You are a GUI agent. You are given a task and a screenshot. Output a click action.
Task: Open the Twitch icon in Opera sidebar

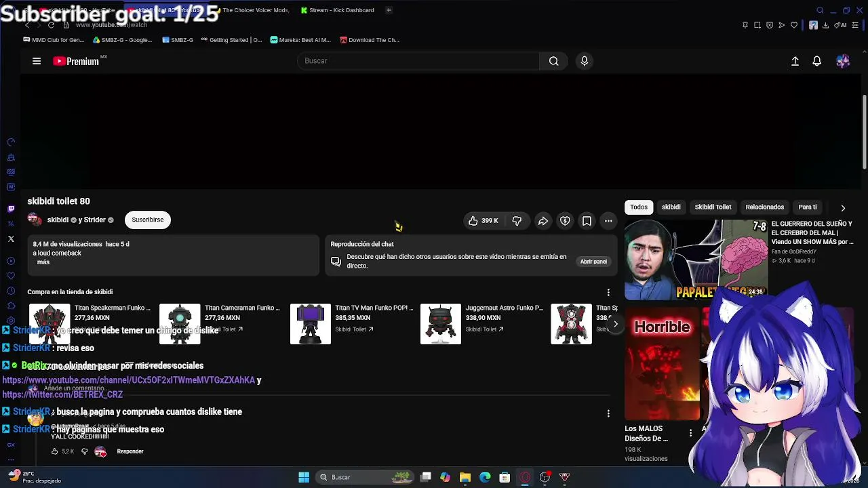pyautogui.click(x=11, y=209)
